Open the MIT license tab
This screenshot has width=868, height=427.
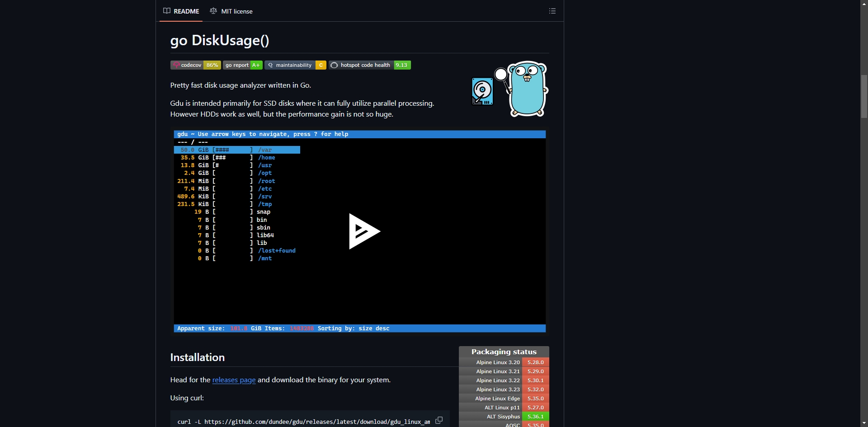pos(231,11)
